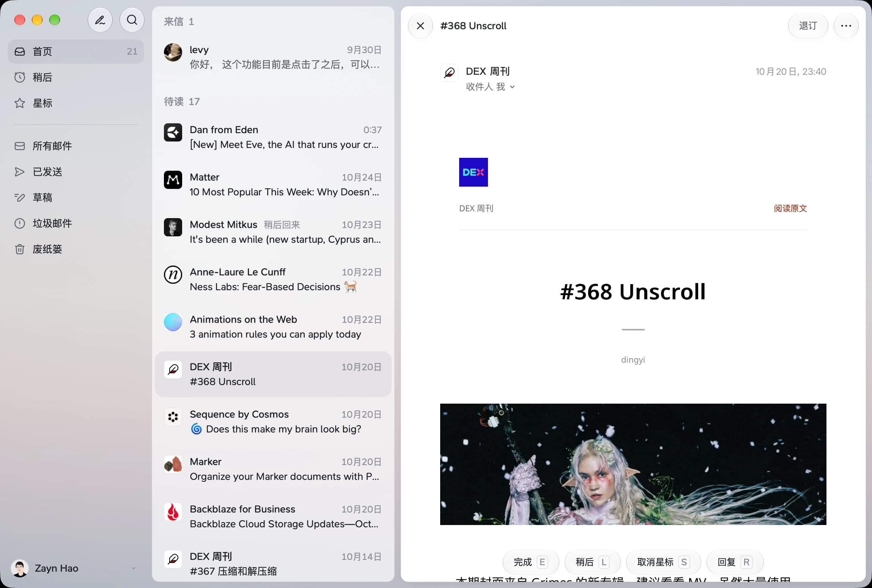Screen dimensions: 872x588
Task: Click DEX 周刊 sender avatar in email header
Action: [x=450, y=72]
